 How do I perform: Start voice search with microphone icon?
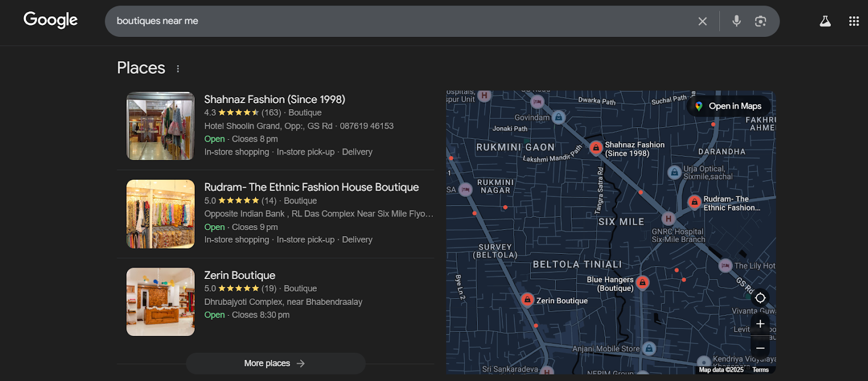tap(736, 21)
